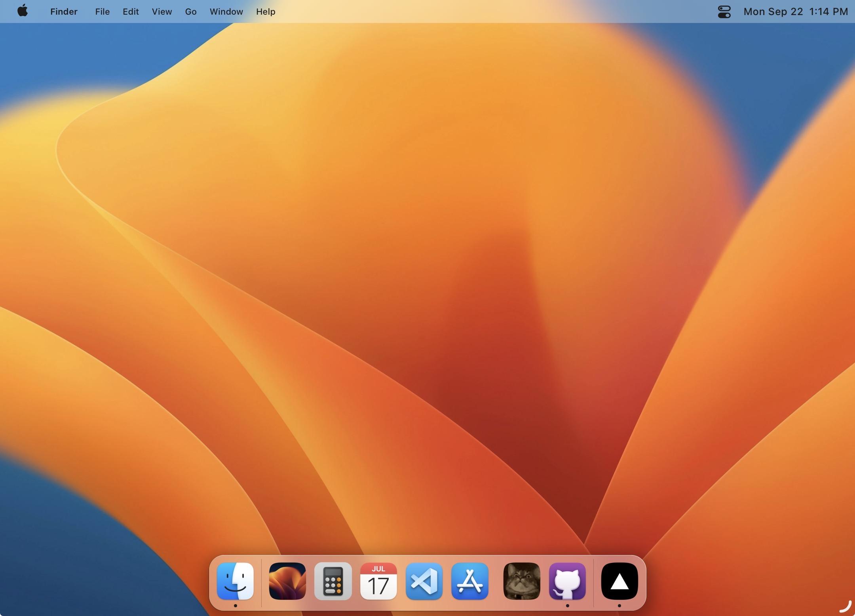Open GitHub Desktop in the Dock
This screenshot has height=616, width=855.
(x=567, y=581)
